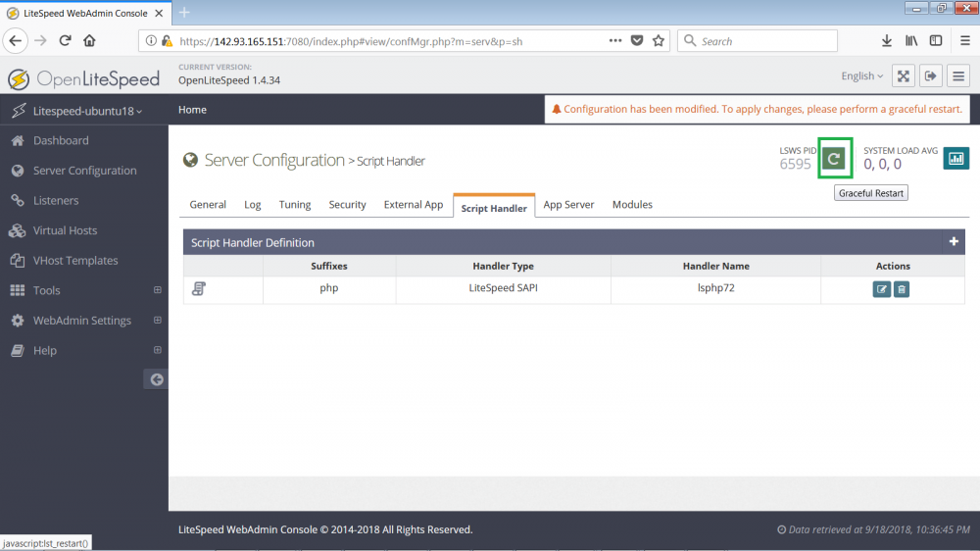Switch to the Tuning tab

coord(294,205)
